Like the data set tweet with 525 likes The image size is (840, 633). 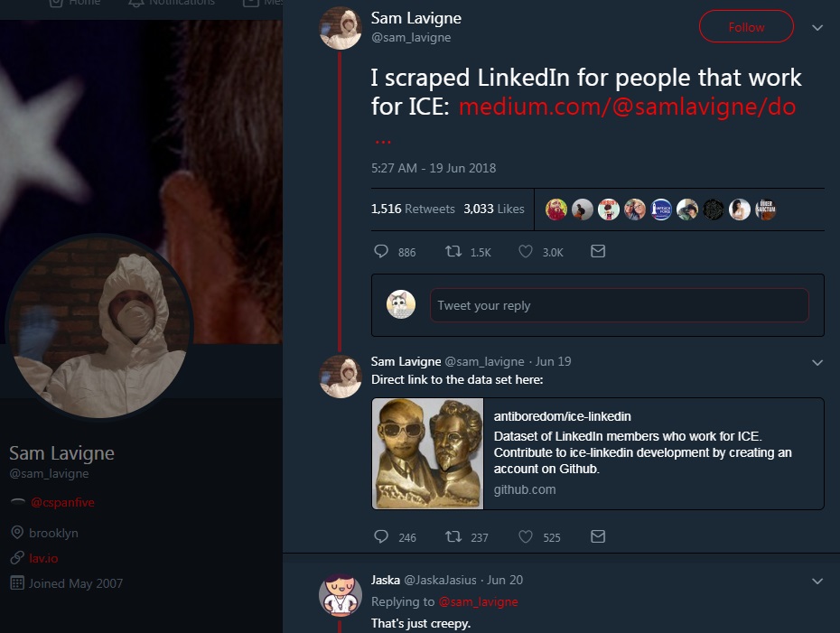point(526,536)
